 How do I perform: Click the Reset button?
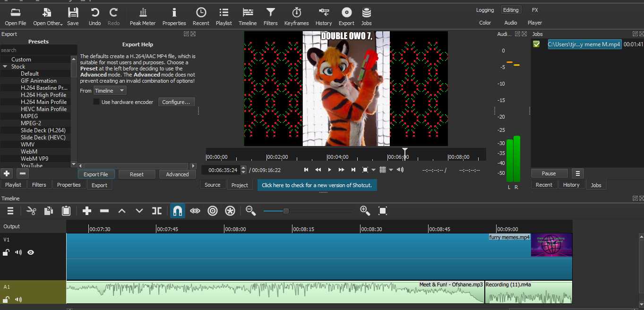tap(137, 174)
